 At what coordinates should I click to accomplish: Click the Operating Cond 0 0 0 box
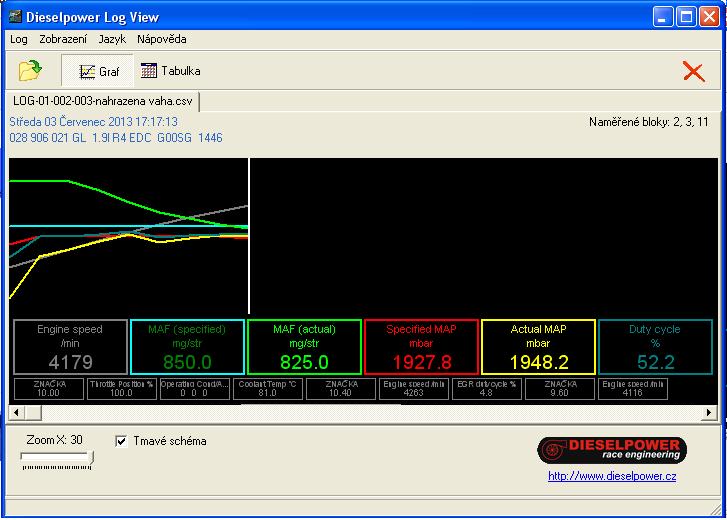(x=195, y=389)
